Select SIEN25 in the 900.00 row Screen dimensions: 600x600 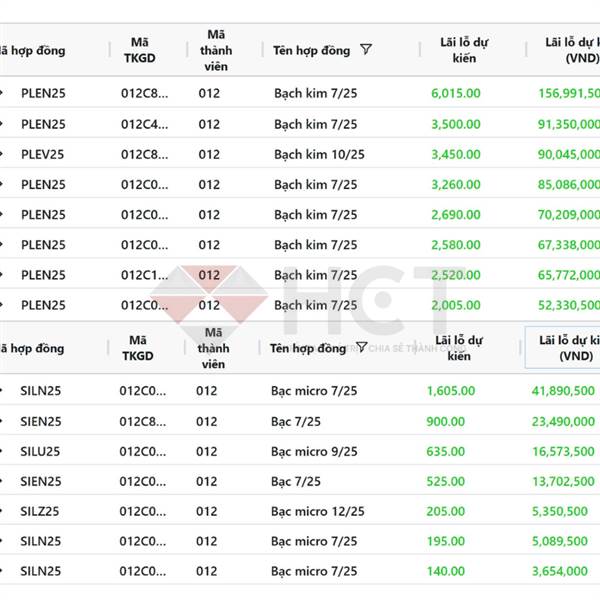click(41, 421)
